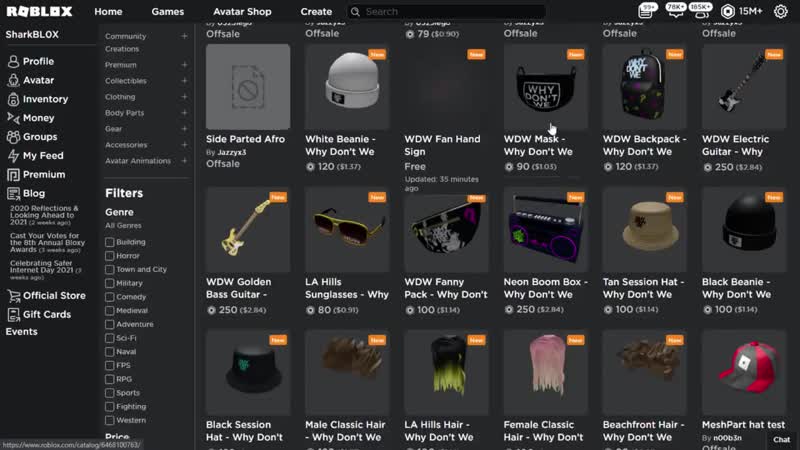This screenshot has width=800, height=450.
Task: Open the Chat button
Action: click(x=782, y=439)
